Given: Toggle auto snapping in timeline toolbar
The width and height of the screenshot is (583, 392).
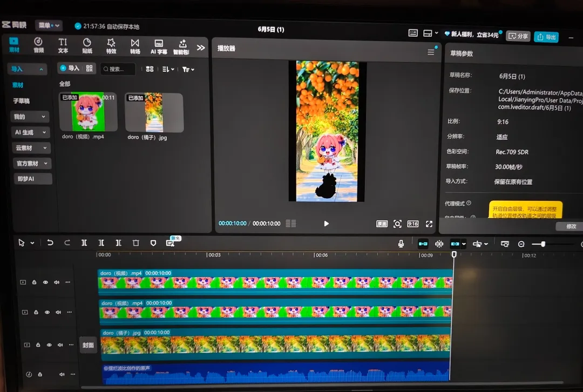Looking at the screenshot, I should coord(439,244).
